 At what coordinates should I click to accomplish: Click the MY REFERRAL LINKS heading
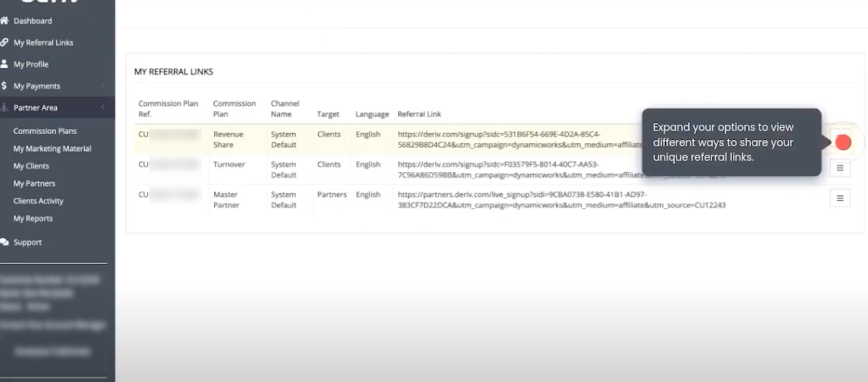(x=174, y=72)
